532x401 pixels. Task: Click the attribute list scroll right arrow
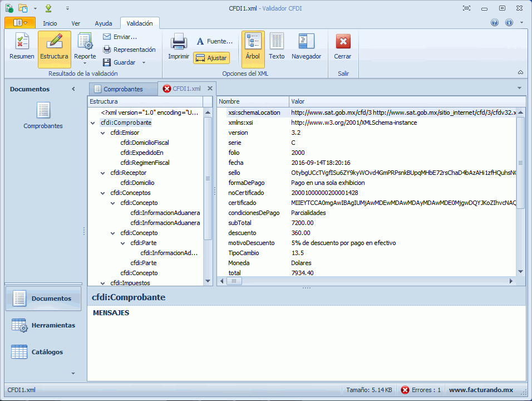click(511, 281)
